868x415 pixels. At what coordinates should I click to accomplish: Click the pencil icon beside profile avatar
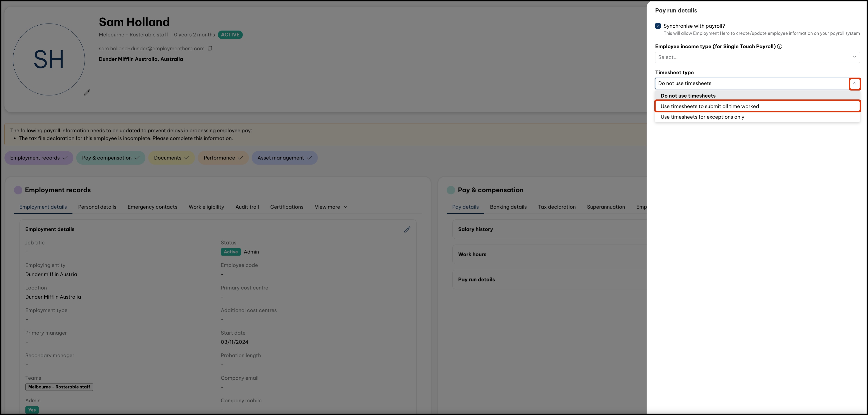pyautogui.click(x=87, y=92)
